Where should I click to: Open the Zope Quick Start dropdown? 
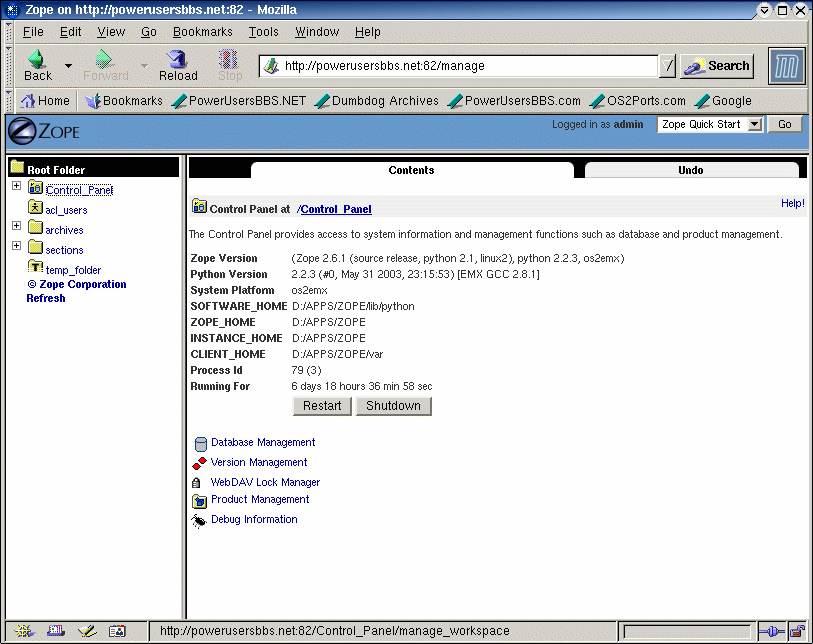point(710,124)
